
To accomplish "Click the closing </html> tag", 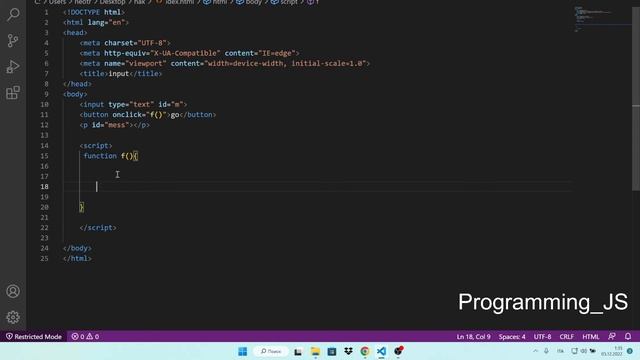I will pyautogui.click(x=78, y=258).
